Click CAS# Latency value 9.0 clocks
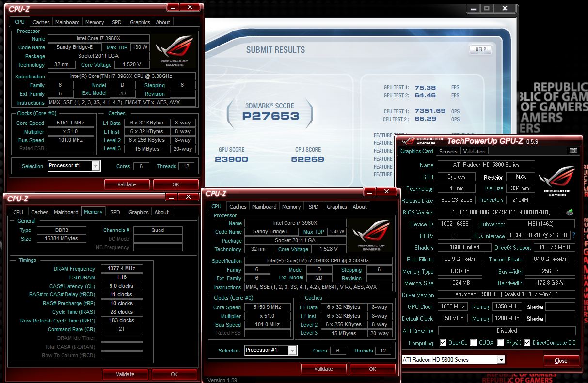The width and height of the screenshot is (588, 383). 122,286
